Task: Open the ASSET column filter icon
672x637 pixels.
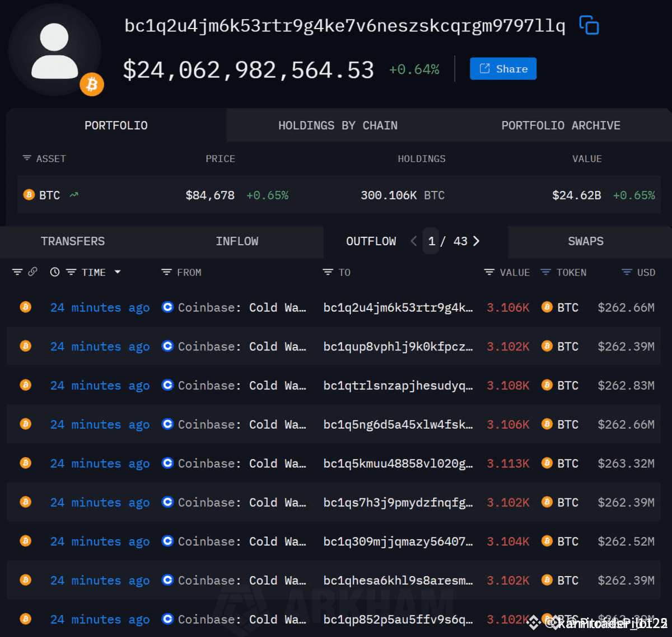Action: pos(26,158)
